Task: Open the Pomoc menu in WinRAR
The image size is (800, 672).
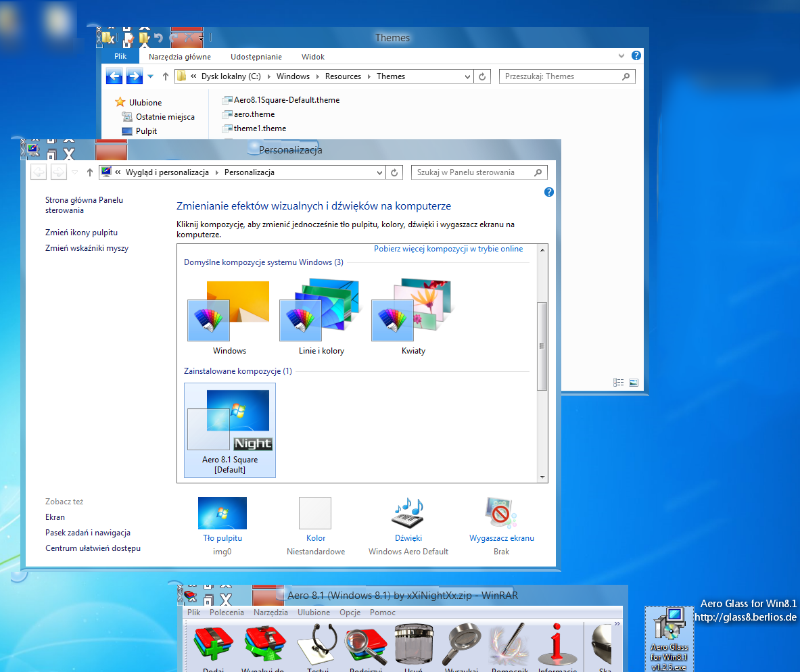Action: [x=383, y=613]
